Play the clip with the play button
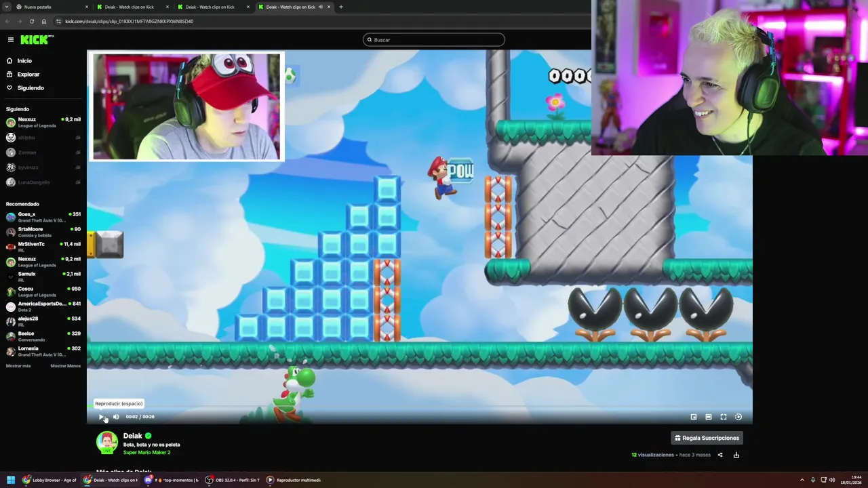This screenshot has height=488, width=868. pos(102,417)
